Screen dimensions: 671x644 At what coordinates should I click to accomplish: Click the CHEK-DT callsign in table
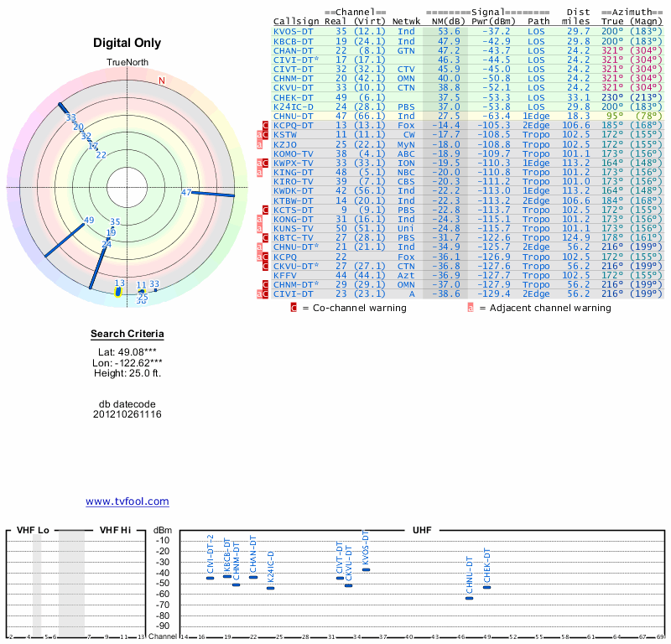tap(294, 96)
